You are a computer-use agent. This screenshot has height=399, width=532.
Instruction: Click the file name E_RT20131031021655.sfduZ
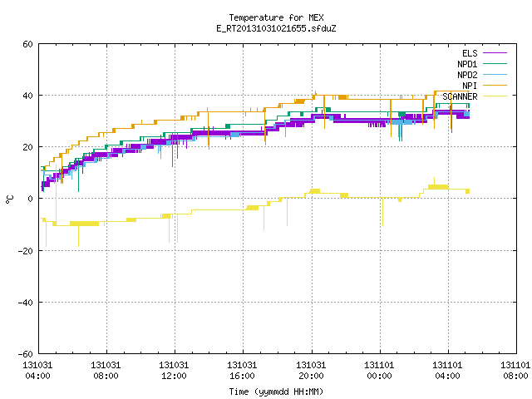[276, 28]
